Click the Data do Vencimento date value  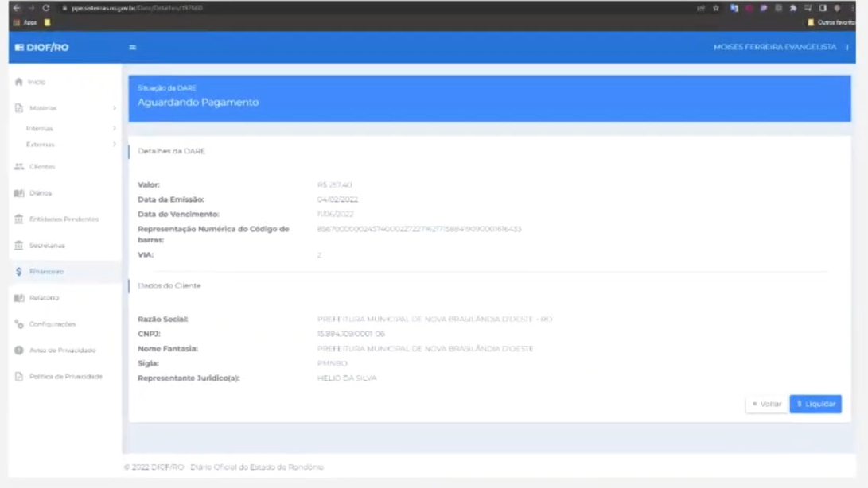pos(335,214)
